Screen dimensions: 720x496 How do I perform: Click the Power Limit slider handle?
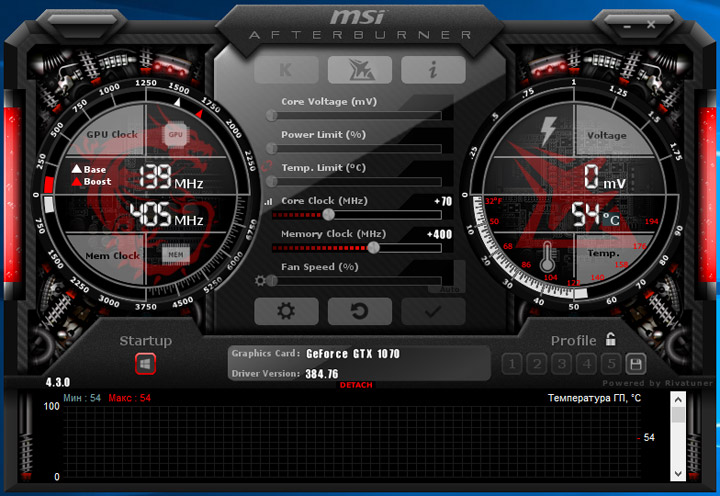(272, 148)
